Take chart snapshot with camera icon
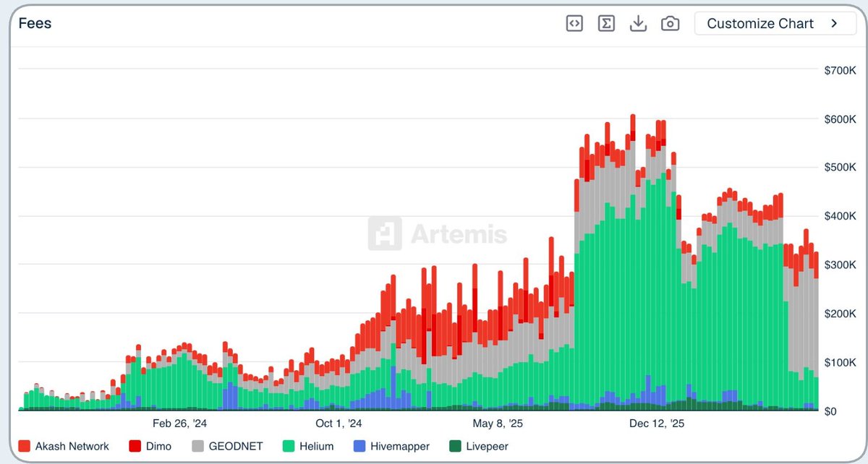This screenshot has height=464, width=868. point(671,23)
